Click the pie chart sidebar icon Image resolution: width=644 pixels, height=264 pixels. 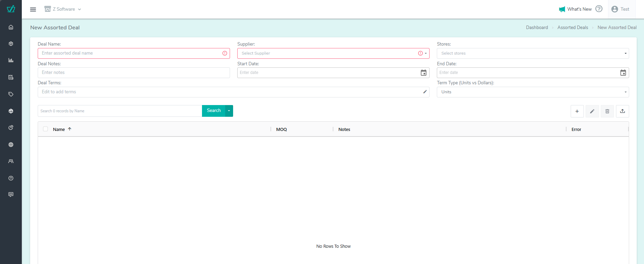11,128
